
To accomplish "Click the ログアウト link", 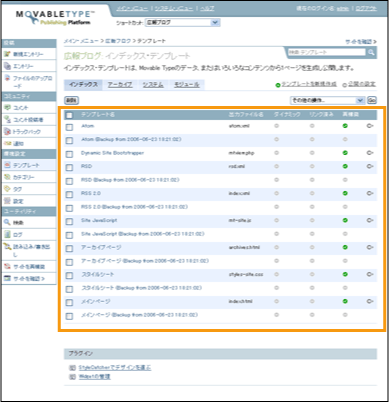I will pos(366,9).
